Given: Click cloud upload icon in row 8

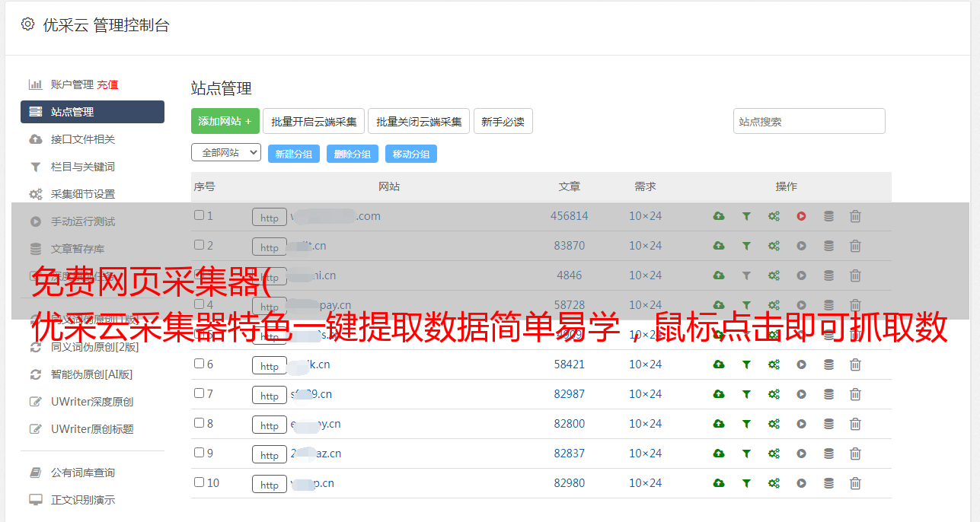Looking at the screenshot, I should point(719,424).
